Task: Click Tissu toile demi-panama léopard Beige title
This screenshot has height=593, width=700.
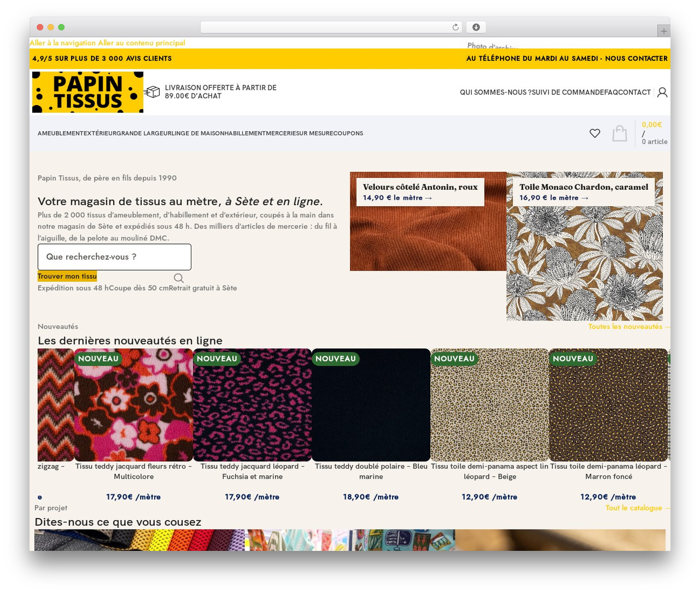Action: 489,472
